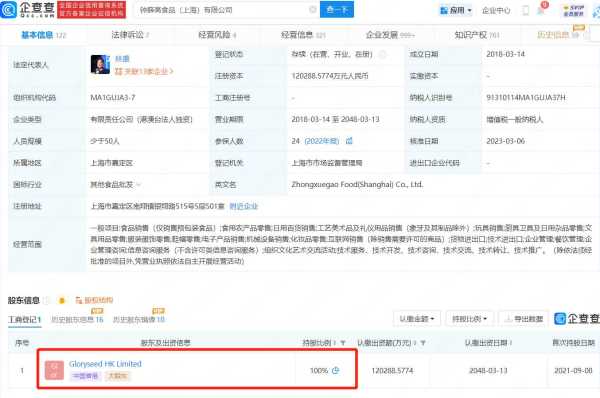Switch to the 经营风险 tab
The image size is (600, 398).
[217, 35]
